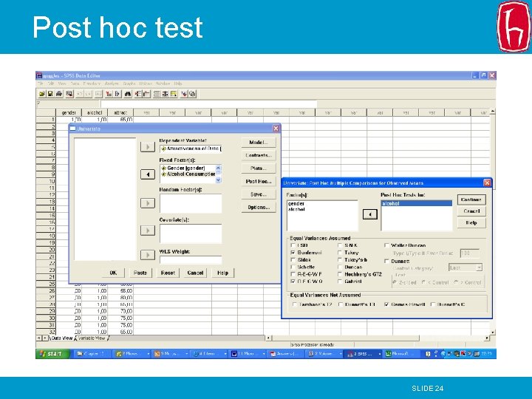This screenshot has width=532, height=399.
Task: Click the Save File floppy icon
Action: pyautogui.click(x=50, y=94)
